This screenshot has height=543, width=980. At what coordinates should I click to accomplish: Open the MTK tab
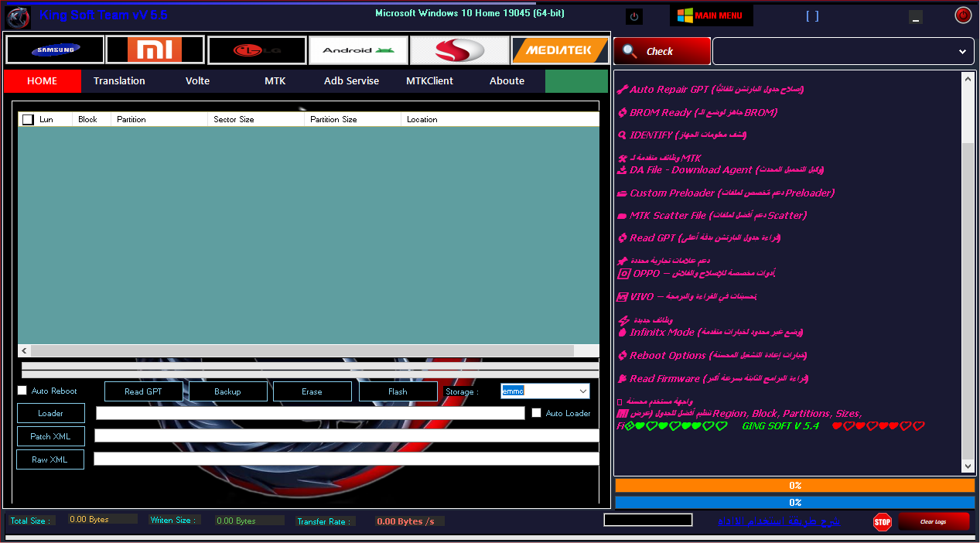[275, 80]
